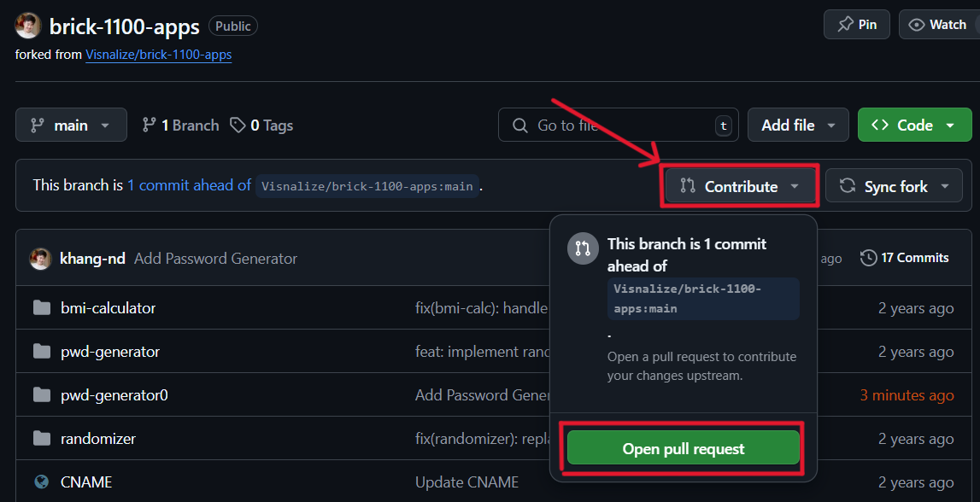The image size is (980, 502).
Task: Expand the Sync fork chevron
Action: [x=945, y=185]
